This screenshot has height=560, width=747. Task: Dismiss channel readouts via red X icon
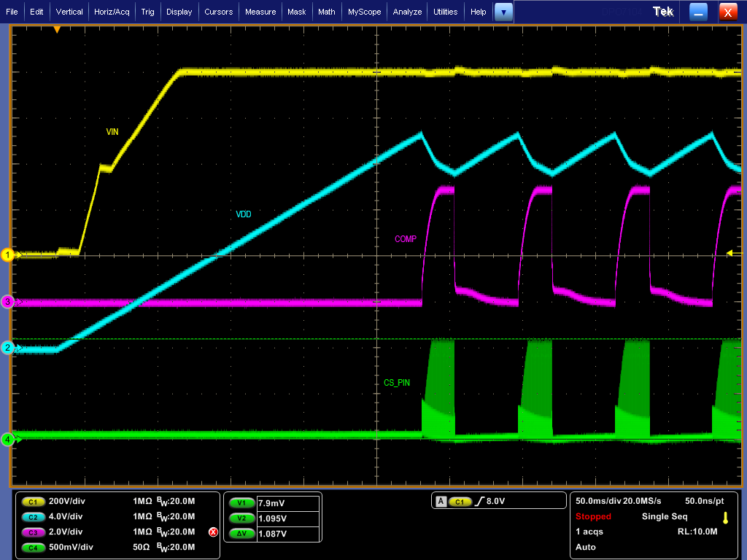coord(212,532)
